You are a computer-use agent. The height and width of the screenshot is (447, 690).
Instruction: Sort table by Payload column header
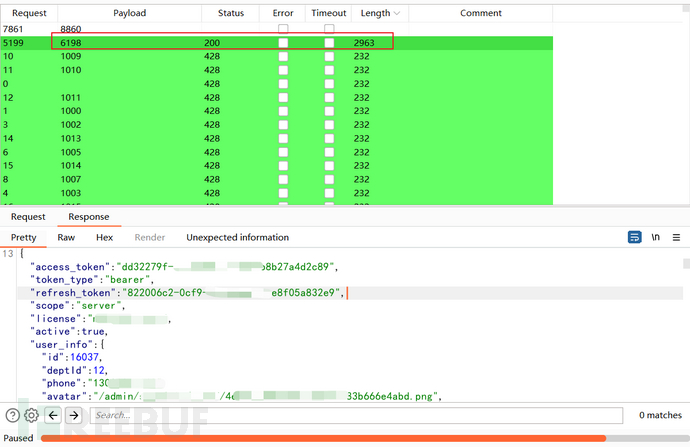129,13
